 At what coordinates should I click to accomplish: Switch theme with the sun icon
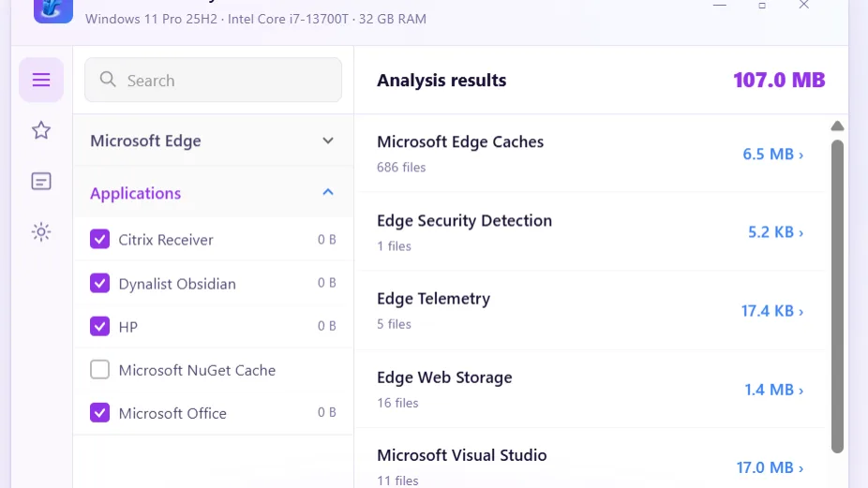41,232
